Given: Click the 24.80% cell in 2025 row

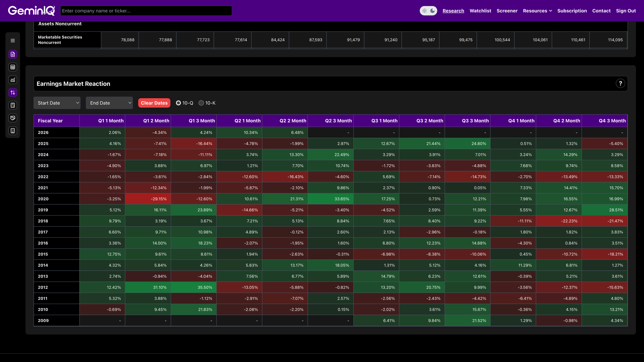Looking at the screenshot, I should [x=467, y=143].
